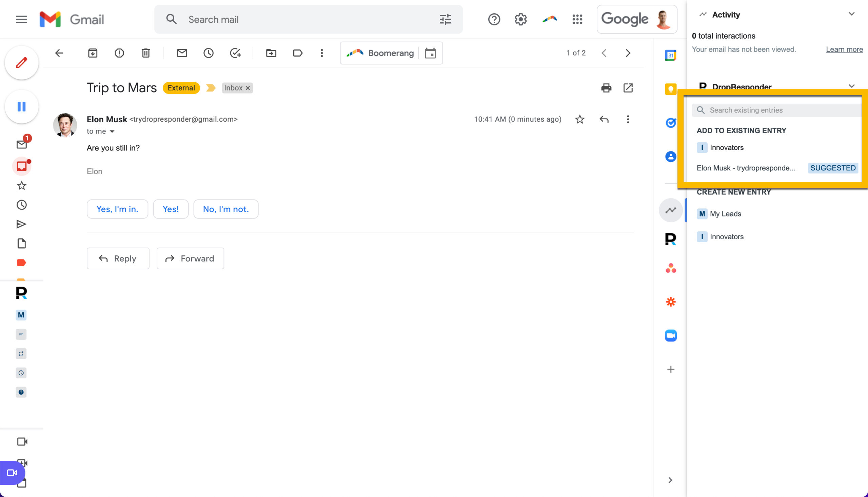Collapse the Activity section
This screenshot has height=497, width=868.
pyautogui.click(x=851, y=14)
